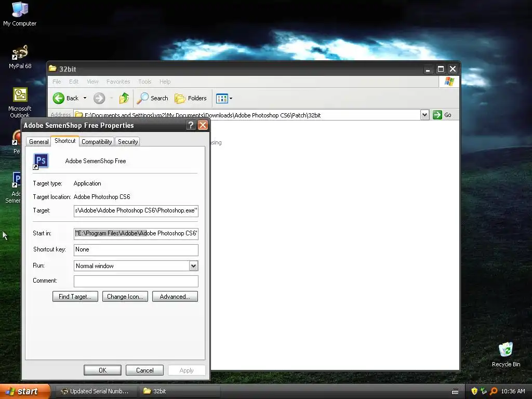
Task: Click the greyed Apply button
Action: 187,370
